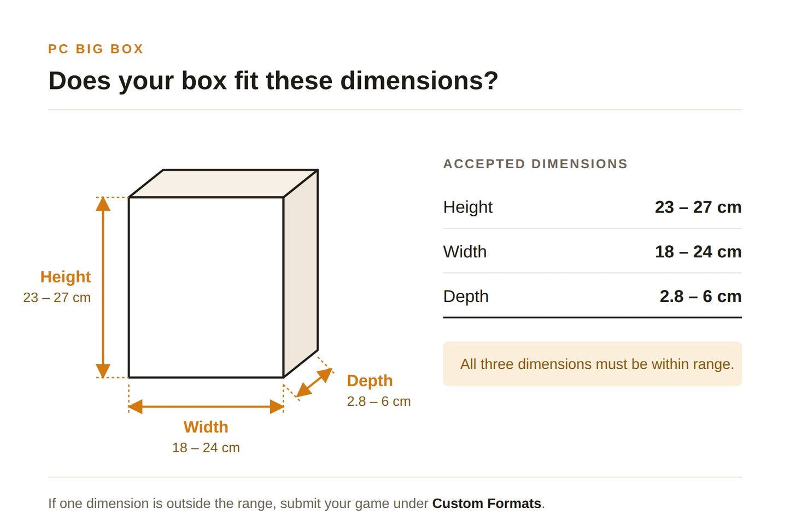
Task: Click the diagonal Depth double arrow
Action: (x=314, y=382)
